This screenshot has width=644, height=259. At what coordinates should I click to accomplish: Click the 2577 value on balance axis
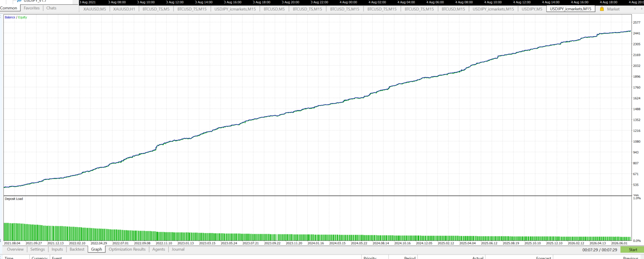click(637, 23)
